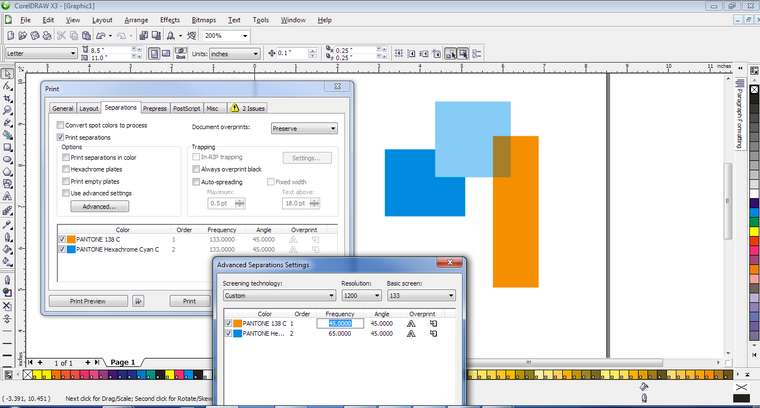The image size is (760, 408).
Task: Enable Use advanced settings checkbox
Action: (x=66, y=193)
